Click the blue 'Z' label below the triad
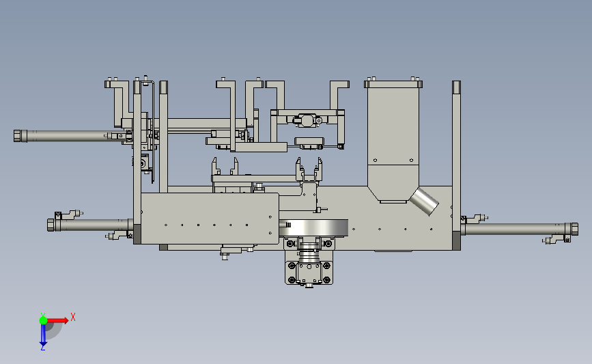 click(x=42, y=348)
